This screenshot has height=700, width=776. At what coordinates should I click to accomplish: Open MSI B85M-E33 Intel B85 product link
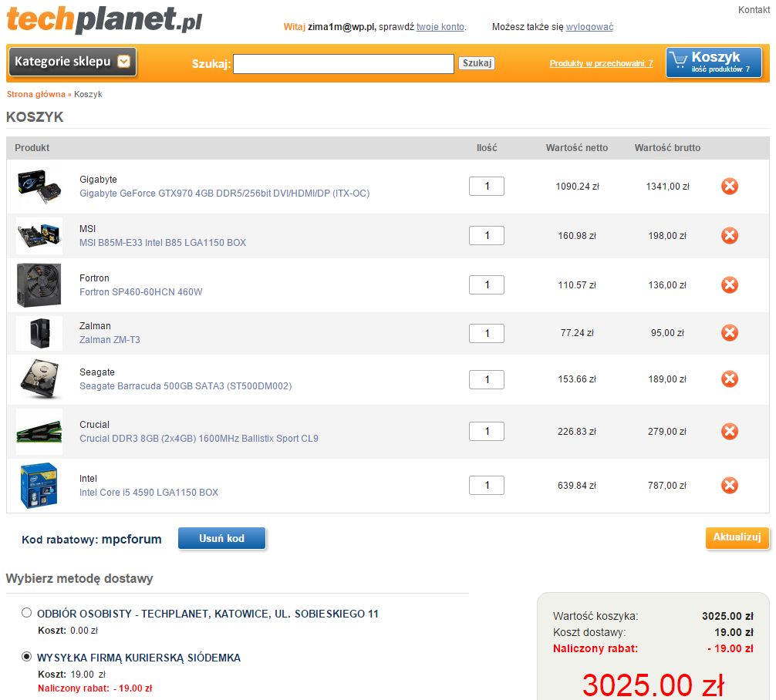[163, 243]
